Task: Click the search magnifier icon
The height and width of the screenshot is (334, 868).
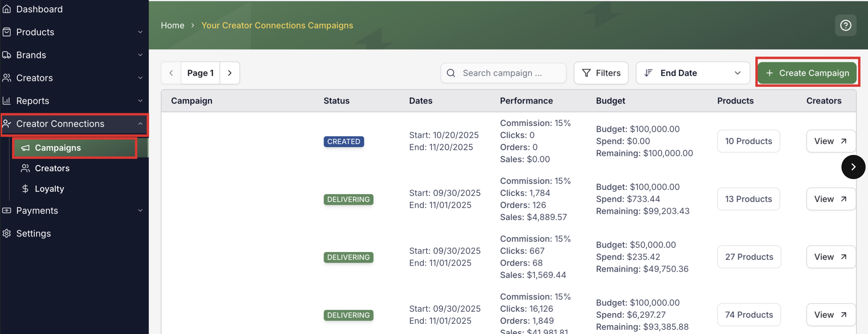Action: (451, 73)
